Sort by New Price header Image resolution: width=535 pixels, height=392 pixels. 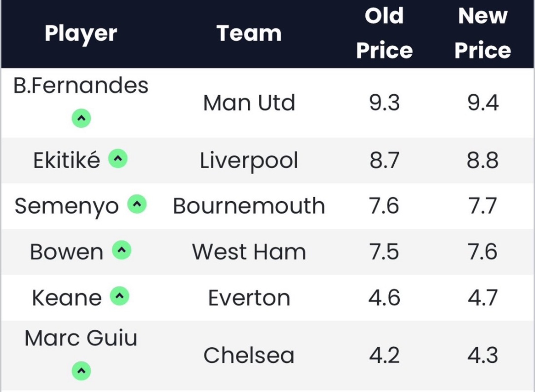[482, 34]
